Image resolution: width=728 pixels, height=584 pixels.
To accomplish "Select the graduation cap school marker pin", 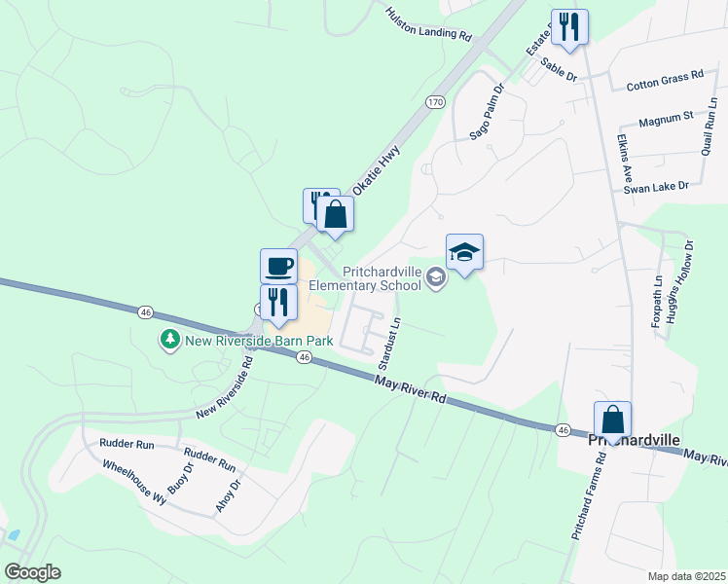I will point(465,253).
